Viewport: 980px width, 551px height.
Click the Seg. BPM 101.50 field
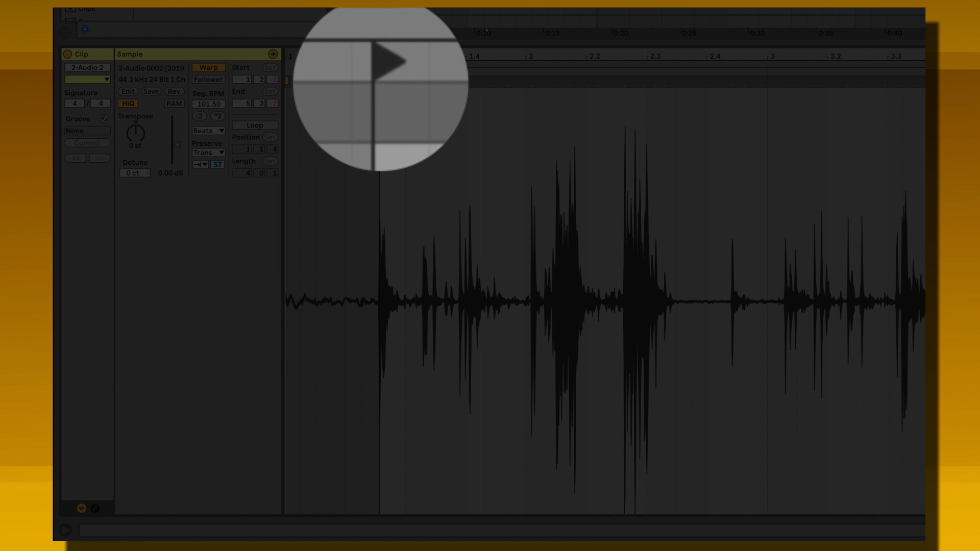[208, 104]
